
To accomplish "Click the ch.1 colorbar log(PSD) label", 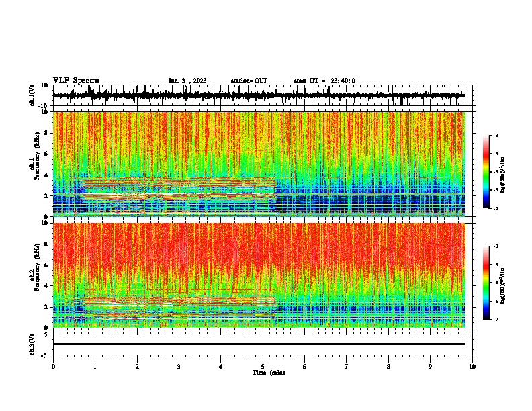I will click(502, 175).
